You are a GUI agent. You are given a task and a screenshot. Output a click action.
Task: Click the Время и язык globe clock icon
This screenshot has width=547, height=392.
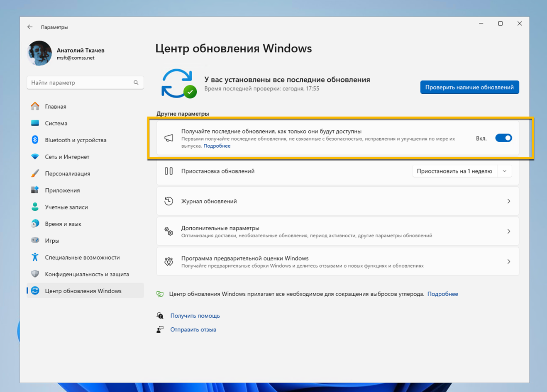(35, 224)
